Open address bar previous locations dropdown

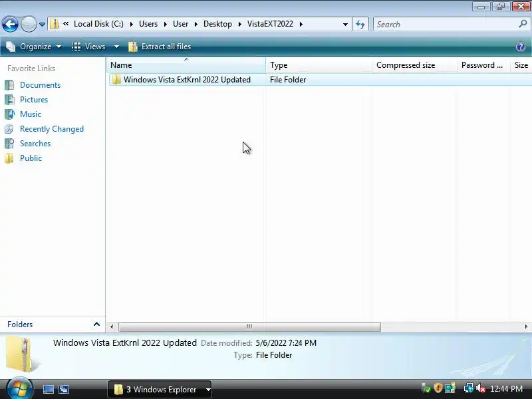point(345,25)
